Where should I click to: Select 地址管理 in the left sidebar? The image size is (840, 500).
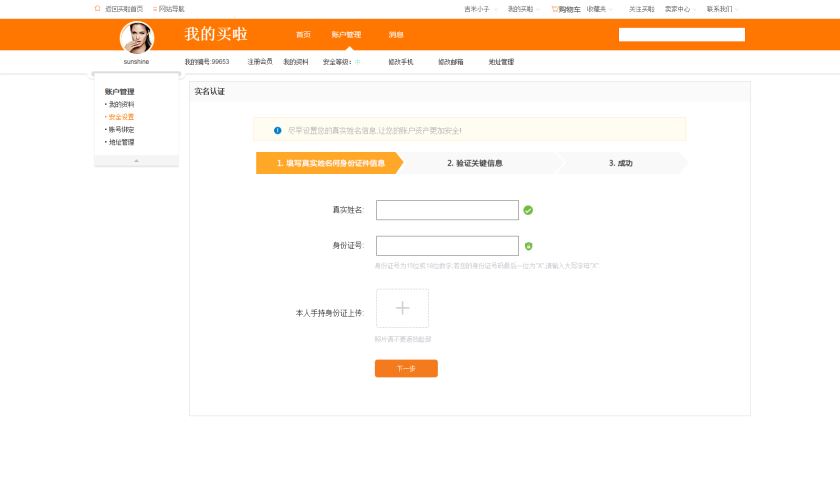(x=121, y=142)
